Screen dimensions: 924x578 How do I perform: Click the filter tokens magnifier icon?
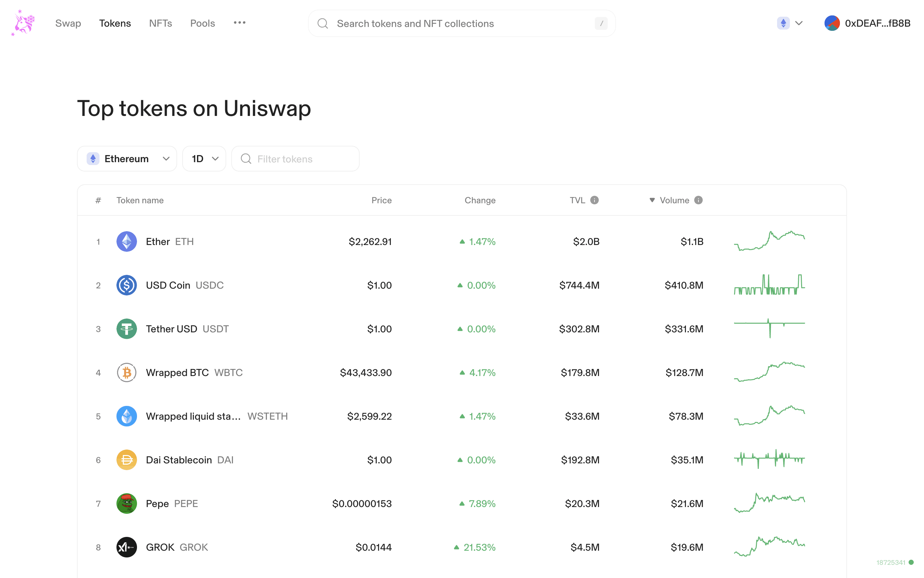[x=246, y=159]
